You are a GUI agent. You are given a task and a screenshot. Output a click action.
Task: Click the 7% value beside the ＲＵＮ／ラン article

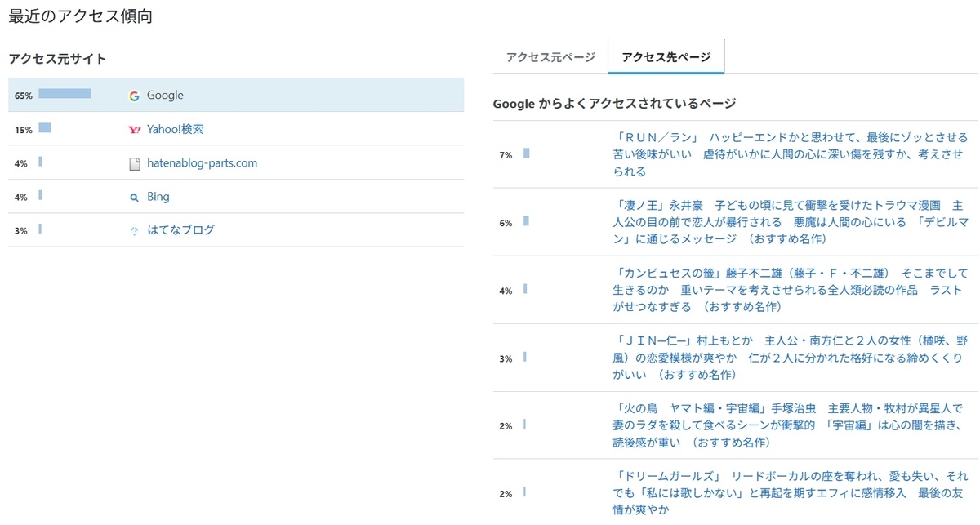coord(506,155)
